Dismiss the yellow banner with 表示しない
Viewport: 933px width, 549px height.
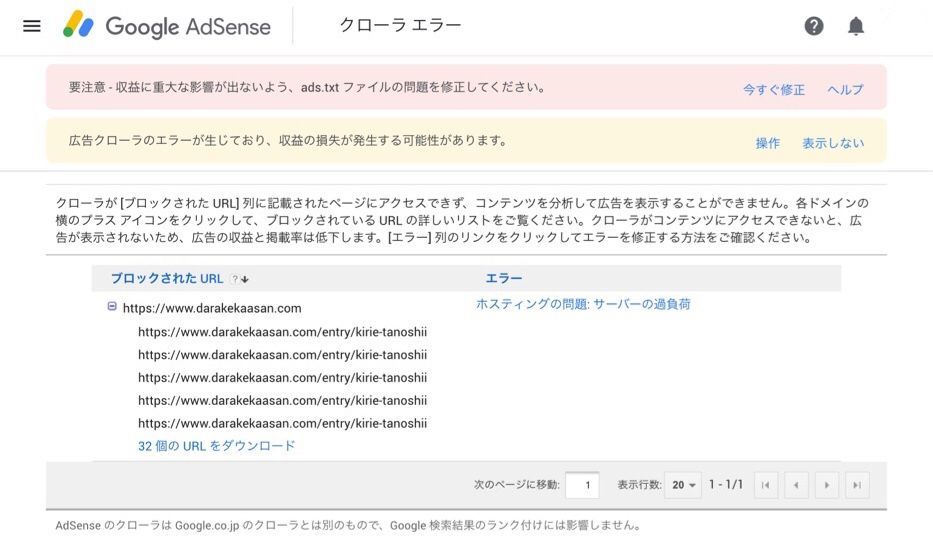[833, 143]
